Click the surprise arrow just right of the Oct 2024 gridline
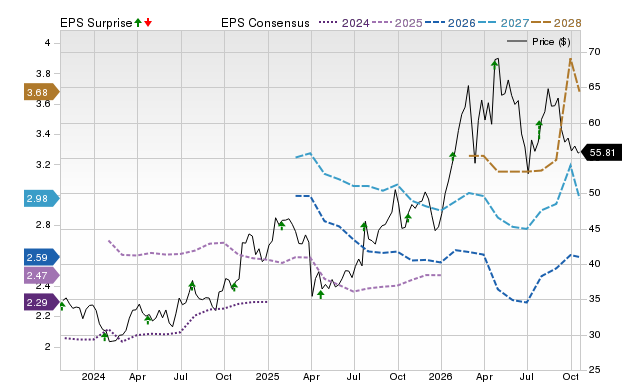The height and width of the screenshot is (382, 640). [x=234, y=287]
